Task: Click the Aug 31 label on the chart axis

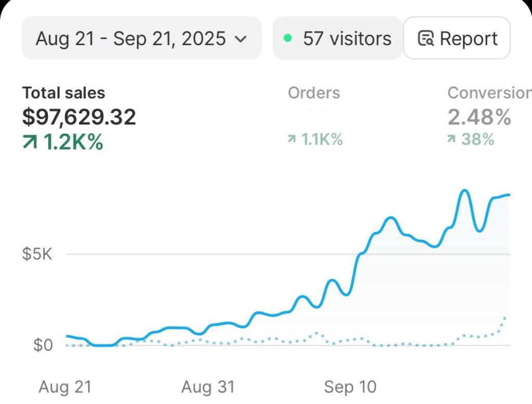Action: (208, 387)
